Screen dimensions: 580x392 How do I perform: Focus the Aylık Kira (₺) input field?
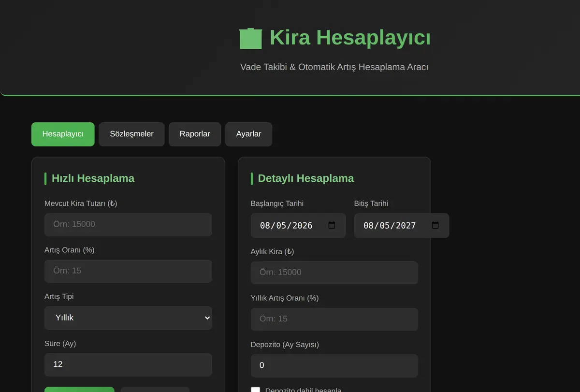click(x=334, y=273)
